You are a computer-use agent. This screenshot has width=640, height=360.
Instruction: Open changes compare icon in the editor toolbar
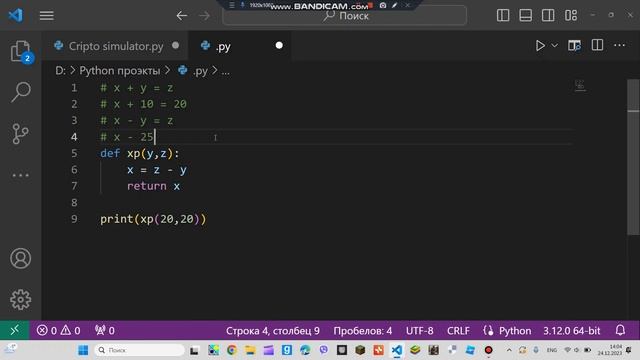574,45
